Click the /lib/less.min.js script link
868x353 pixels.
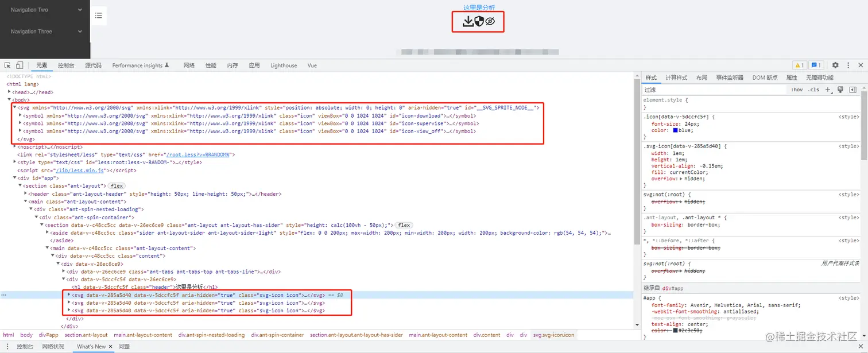(x=80, y=170)
